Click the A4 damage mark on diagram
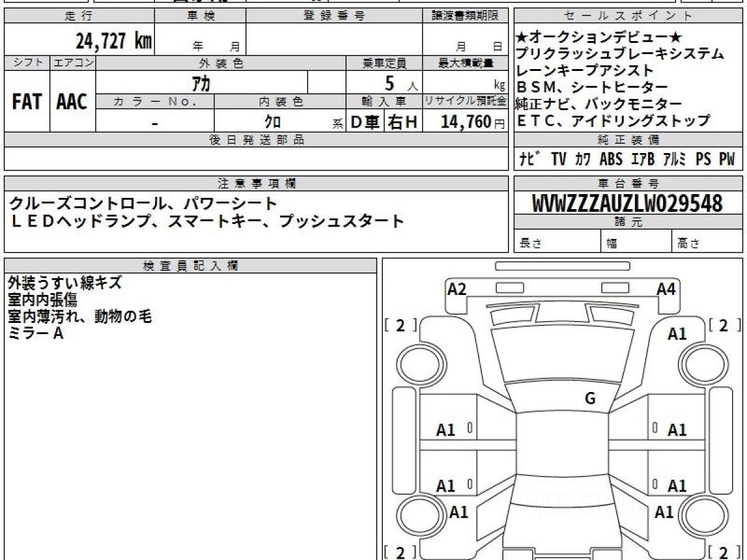The image size is (747, 560). coord(666,289)
